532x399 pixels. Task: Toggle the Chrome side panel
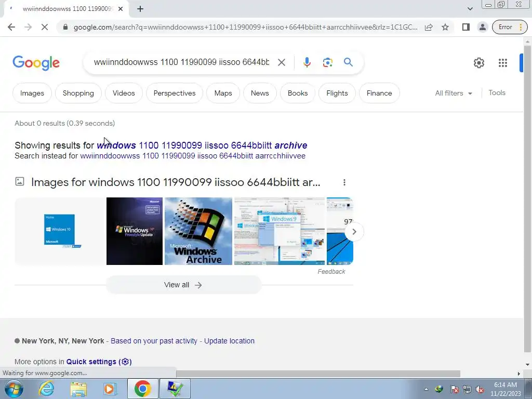(466, 27)
